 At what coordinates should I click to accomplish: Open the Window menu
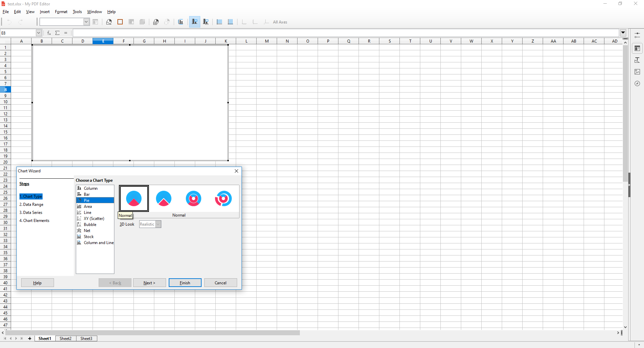click(x=95, y=12)
